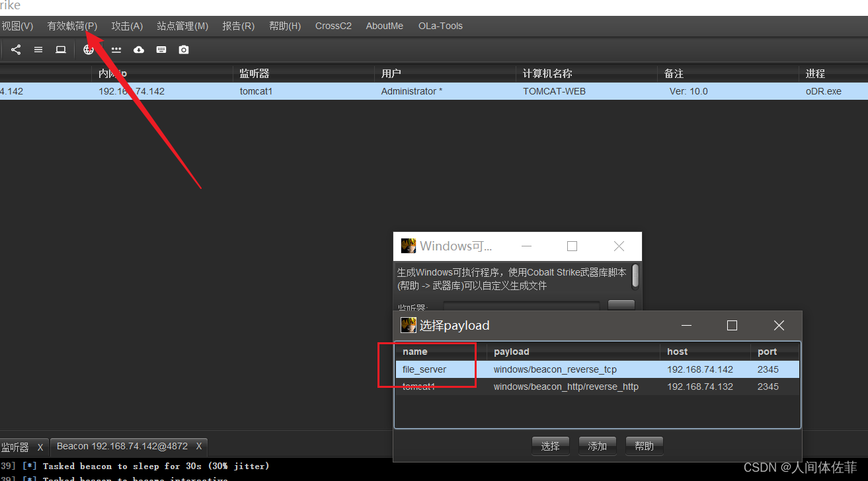Open AboutMe menu
868x481 pixels.
tap(385, 26)
